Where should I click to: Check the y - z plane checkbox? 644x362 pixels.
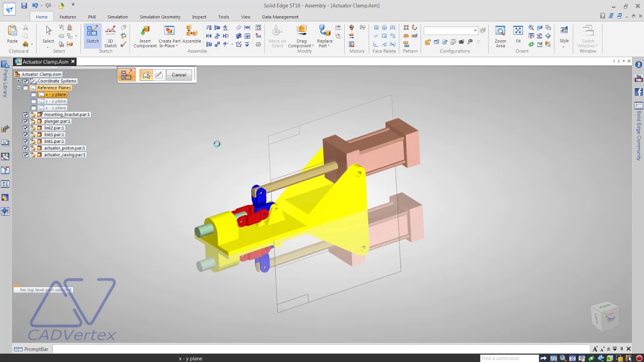34,102
